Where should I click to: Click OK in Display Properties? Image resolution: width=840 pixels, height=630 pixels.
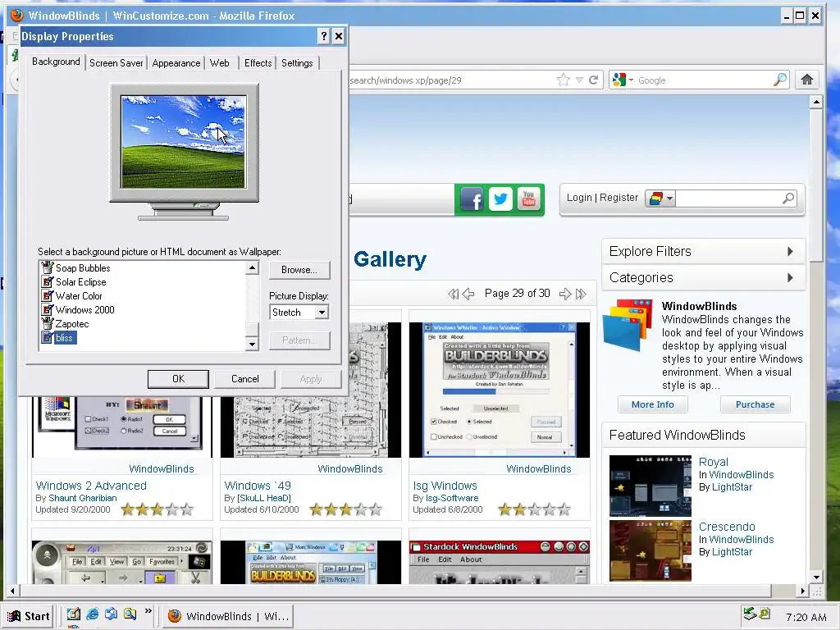tap(178, 379)
